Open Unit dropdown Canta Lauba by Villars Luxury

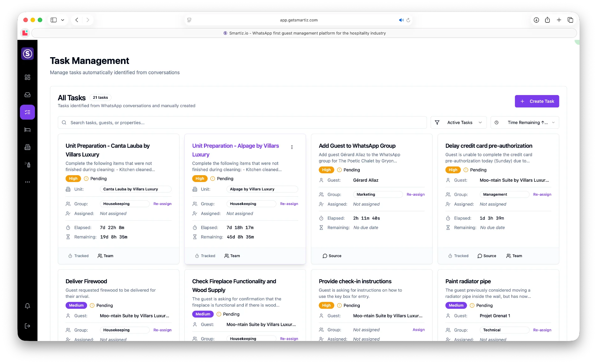click(136, 189)
